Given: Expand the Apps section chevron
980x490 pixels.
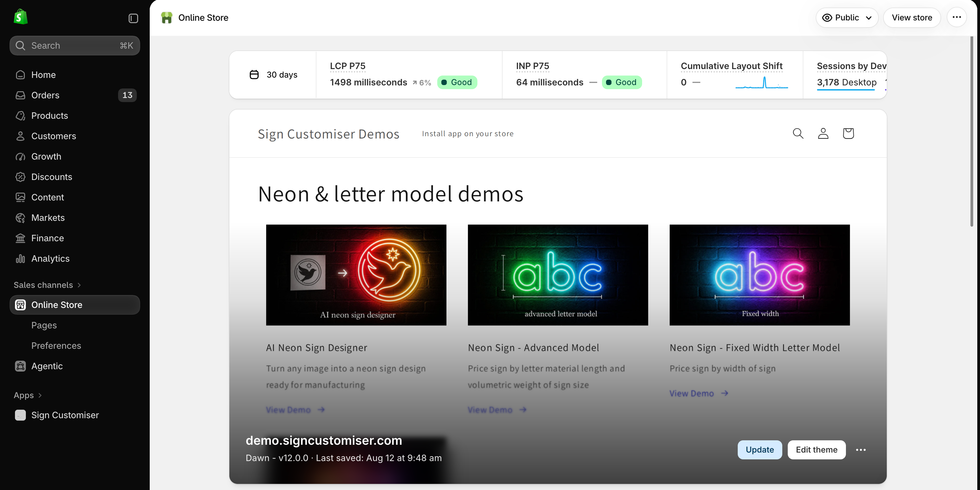Looking at the screenshot, I should [40, 395].
